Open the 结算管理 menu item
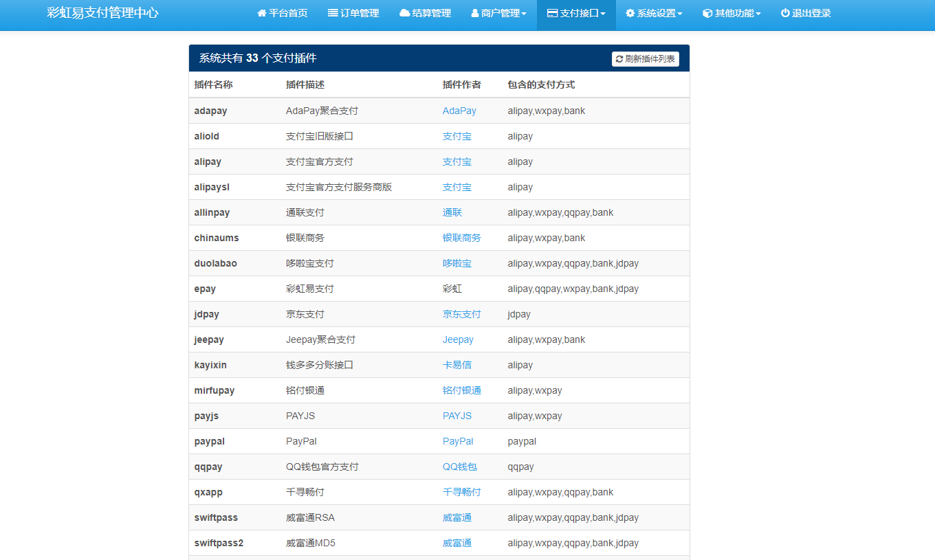935x560 pixels. tap(425, 14)
